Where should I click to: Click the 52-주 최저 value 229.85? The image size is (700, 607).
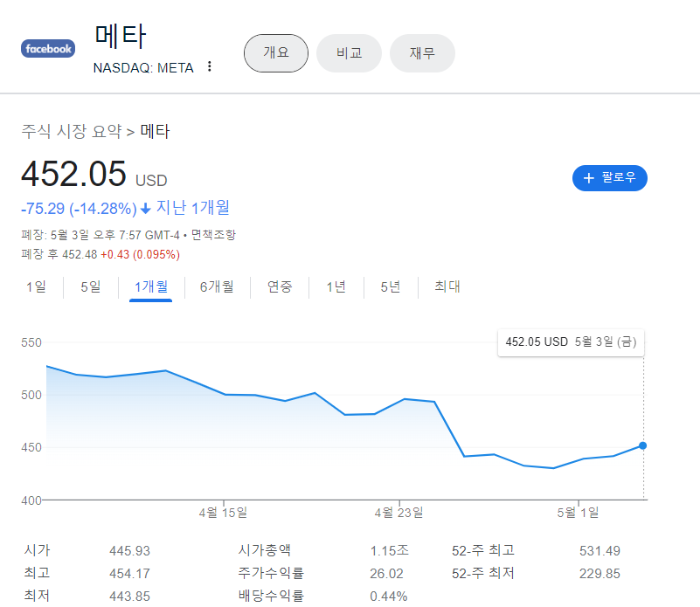tap(600, 574)
